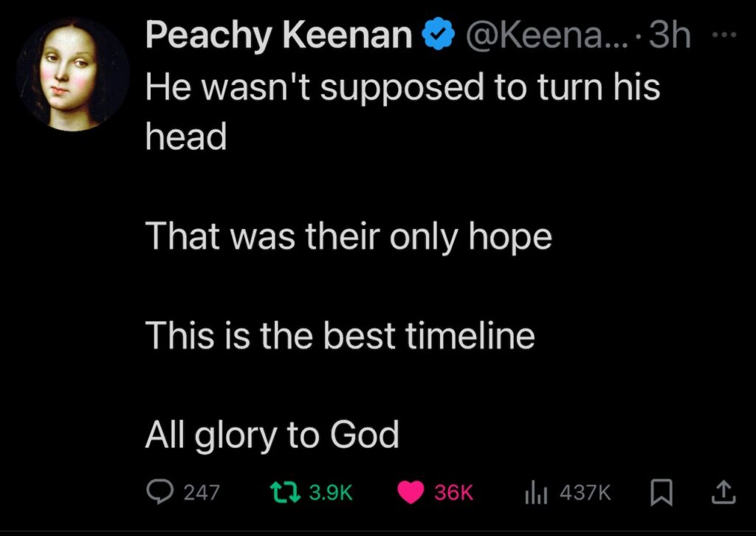The height and width of the screenshot is (536, 756).
Task: Click the text "He wasn't supposed to turn his"
Action: click(x=402, y=89)
